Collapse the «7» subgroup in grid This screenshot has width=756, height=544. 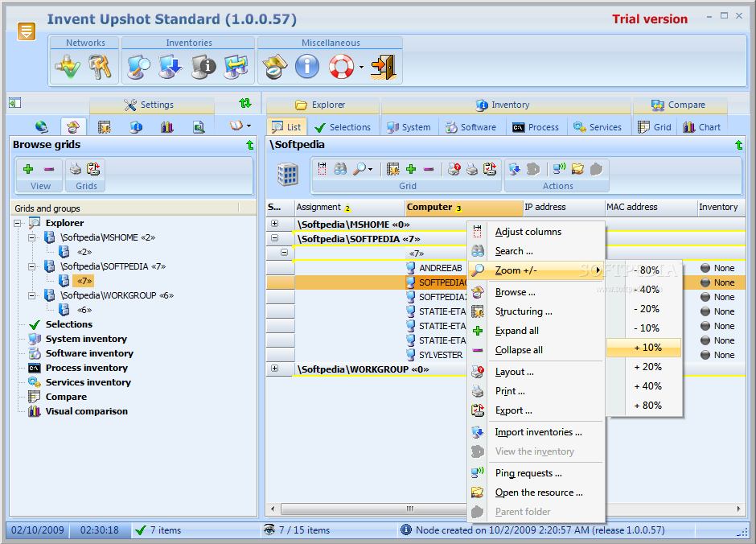(284, 252)
